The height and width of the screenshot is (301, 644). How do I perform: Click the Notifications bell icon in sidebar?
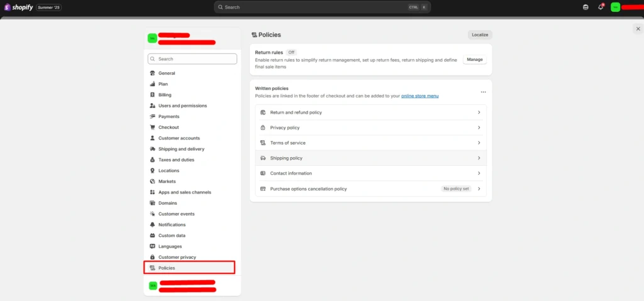152,224
